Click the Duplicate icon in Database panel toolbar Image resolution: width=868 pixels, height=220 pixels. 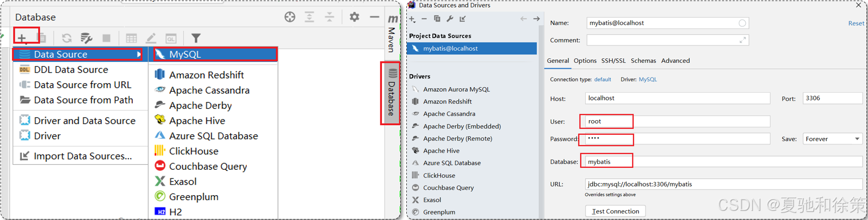(43, 38)
